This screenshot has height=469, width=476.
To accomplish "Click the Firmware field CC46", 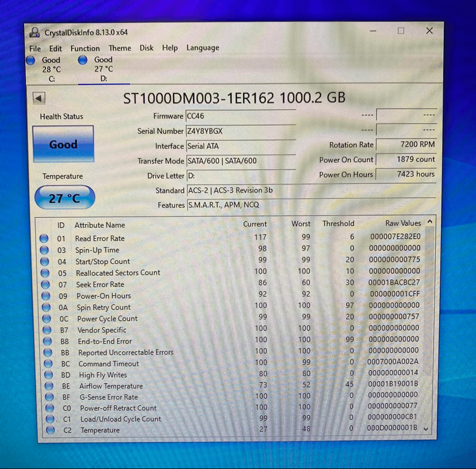I will click(x=241, y=116).
